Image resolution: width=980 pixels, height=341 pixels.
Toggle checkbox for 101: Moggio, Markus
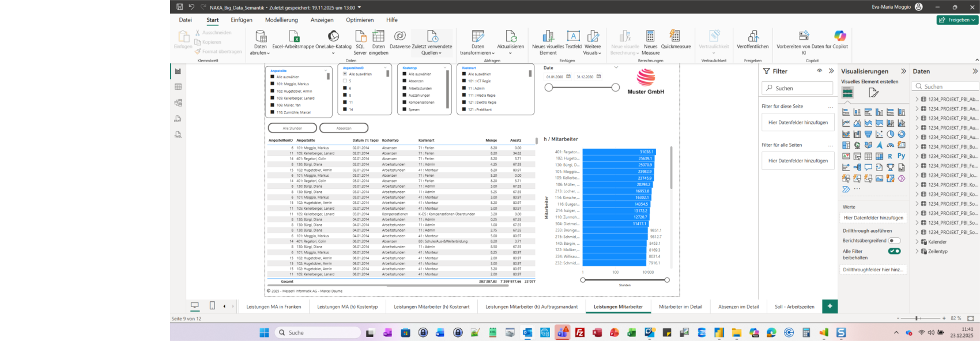pyautogui.click(x=272, y=84)
